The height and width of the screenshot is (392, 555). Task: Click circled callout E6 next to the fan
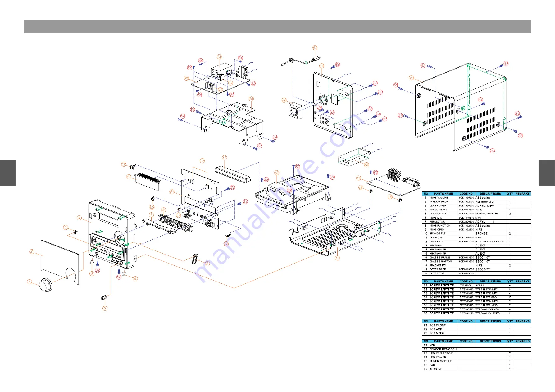click(x=284, y=100)
